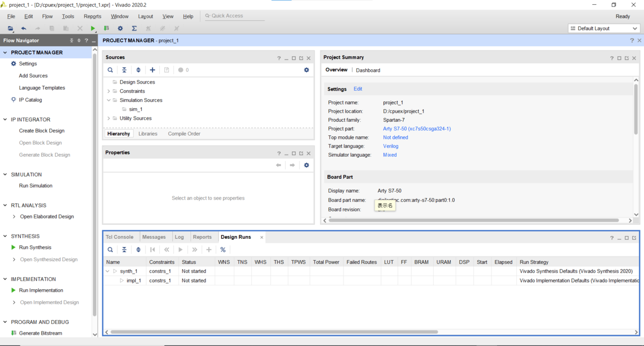Image resolution: width=644 pixels, height=346 pixels.
Task: Open the Layout menu
Action: click(145, 17)
